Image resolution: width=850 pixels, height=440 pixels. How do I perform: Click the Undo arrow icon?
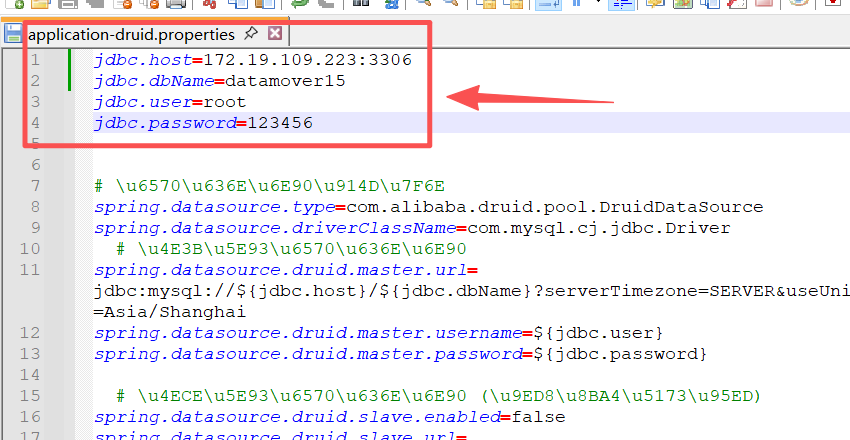tap(299, 4)
